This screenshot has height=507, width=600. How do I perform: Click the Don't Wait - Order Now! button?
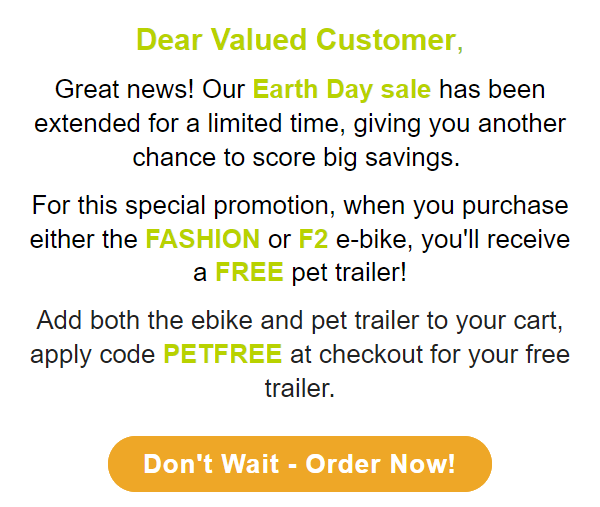[x=300, y=464]
